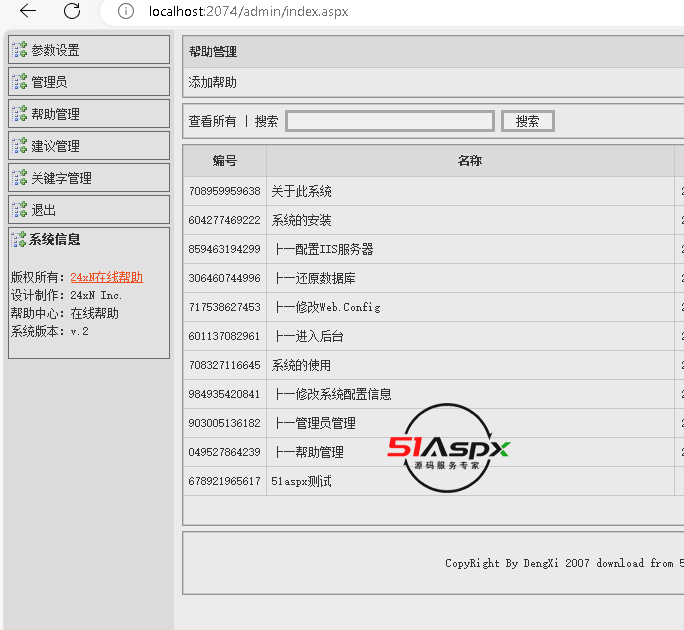Focus the search text field
The width and height of the screenshot is (684, 630).
390,121
